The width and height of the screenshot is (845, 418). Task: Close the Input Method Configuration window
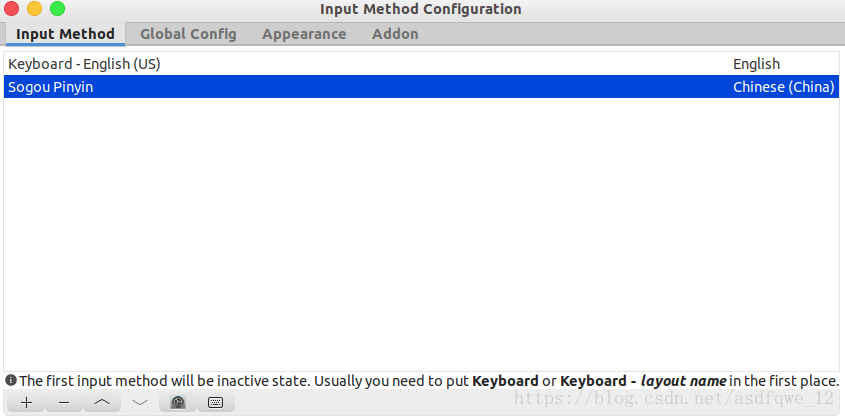coord(11,9)
